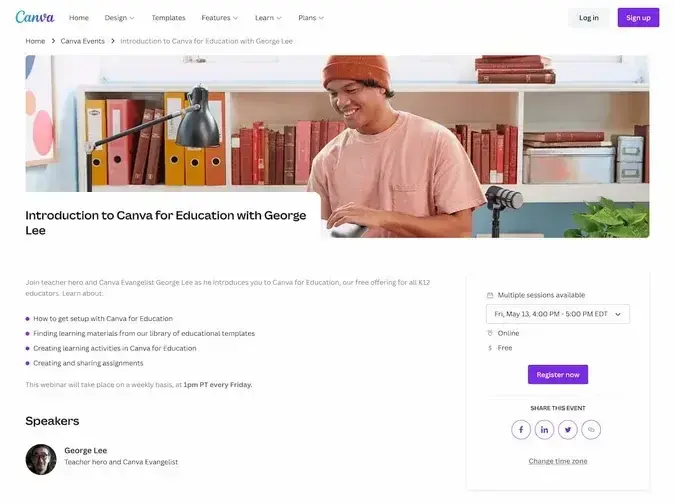Image resolution: width=675 pixels, height=504 pixels.
Task: Go to Templates in the navigation
Action: point(168,18)
